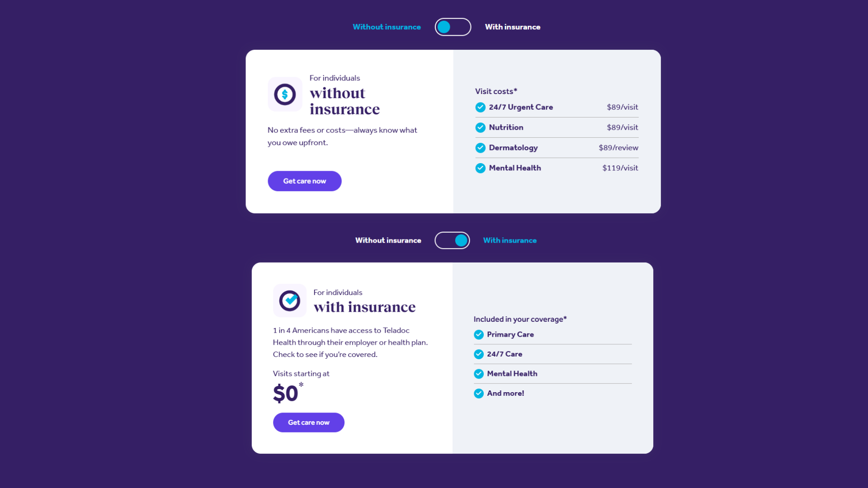Screen dimensions: 868x488
Task: Toggle the bottom Without insurance to With insurance switch
Action: tap(453, 240)
